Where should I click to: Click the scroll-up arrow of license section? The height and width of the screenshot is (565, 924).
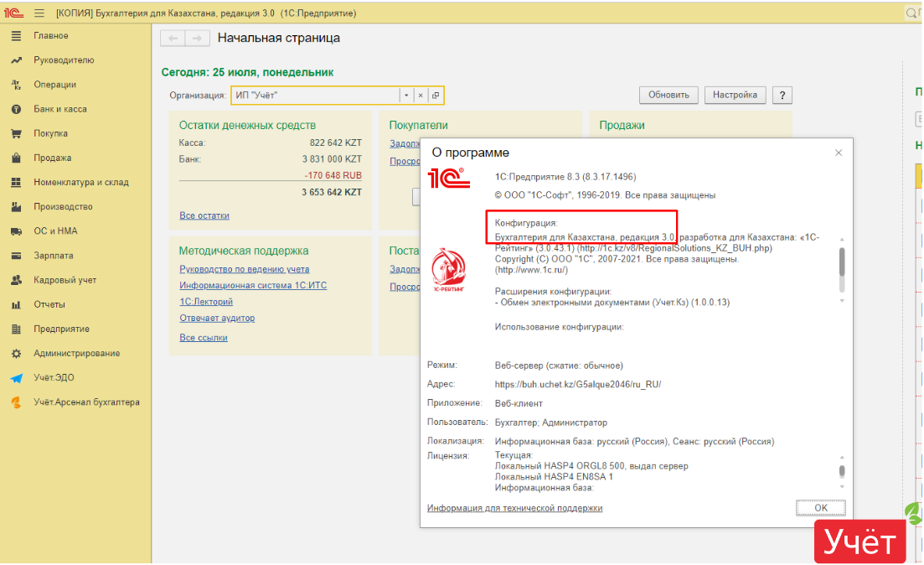point(842,458)
